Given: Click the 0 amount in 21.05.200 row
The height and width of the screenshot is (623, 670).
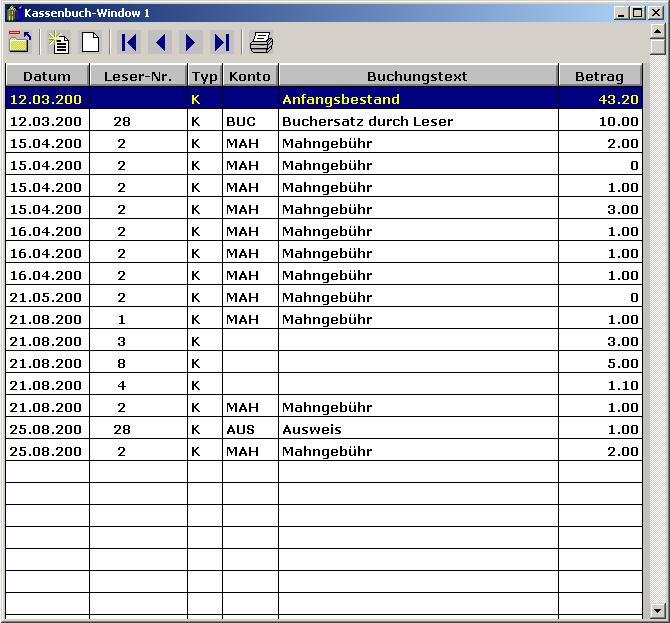Looking at the screenshot, I should 600,297.
